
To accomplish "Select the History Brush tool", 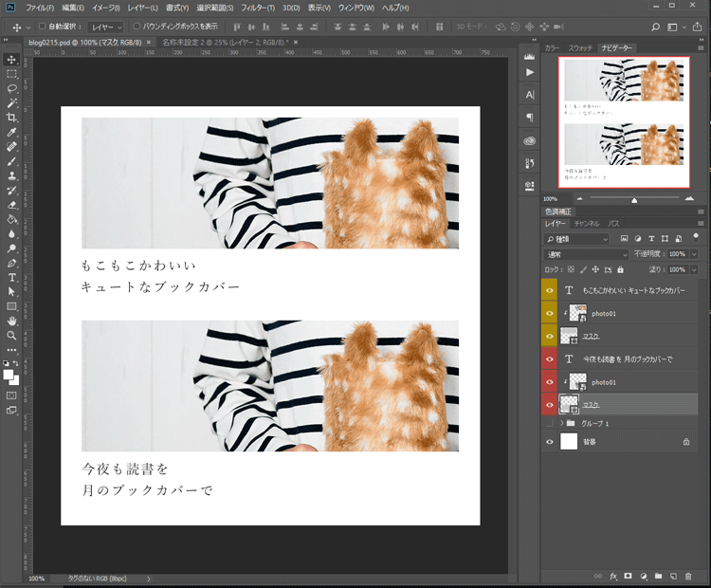I will pyautogui.click(x=11, y=190).
